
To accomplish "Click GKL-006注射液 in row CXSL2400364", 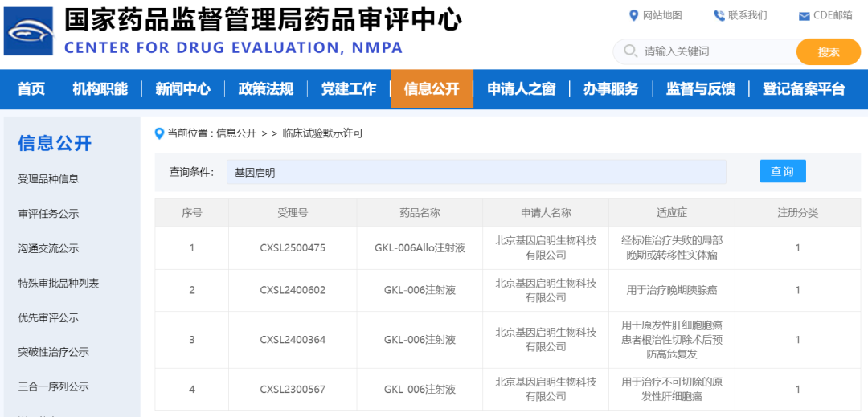I will pos(420,340).
